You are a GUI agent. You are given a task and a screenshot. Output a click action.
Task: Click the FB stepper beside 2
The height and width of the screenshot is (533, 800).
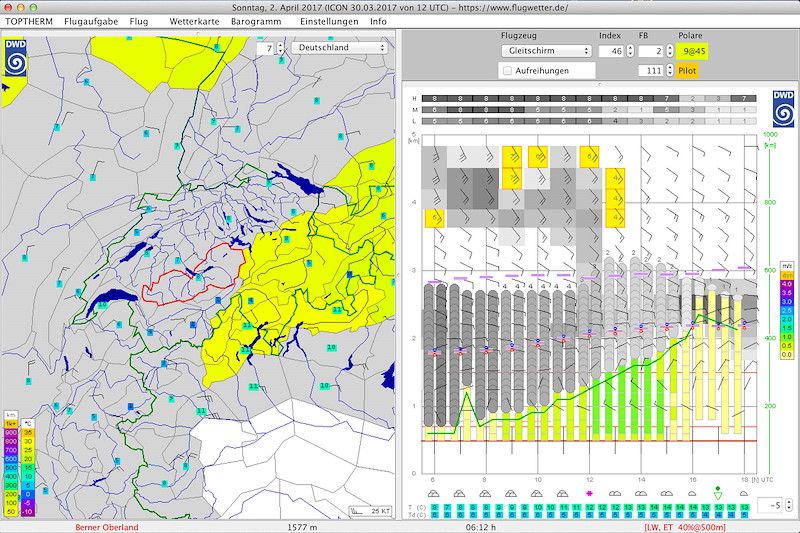point(669,51)
